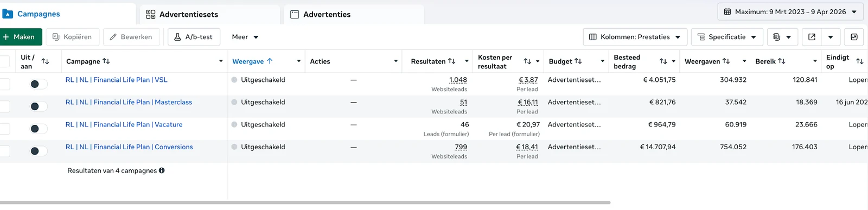
Task: Expand the export options dropdown arrow
Action: [x=831, y=37]
